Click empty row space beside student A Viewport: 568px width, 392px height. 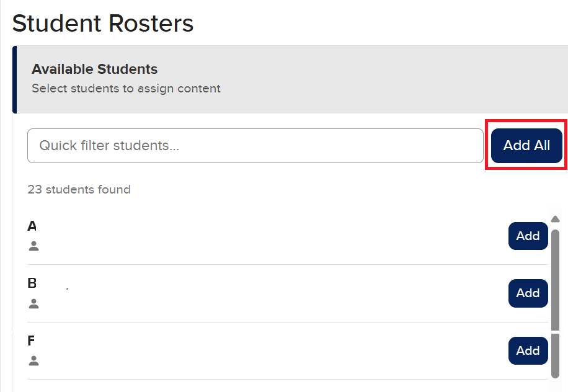(267, 236)
